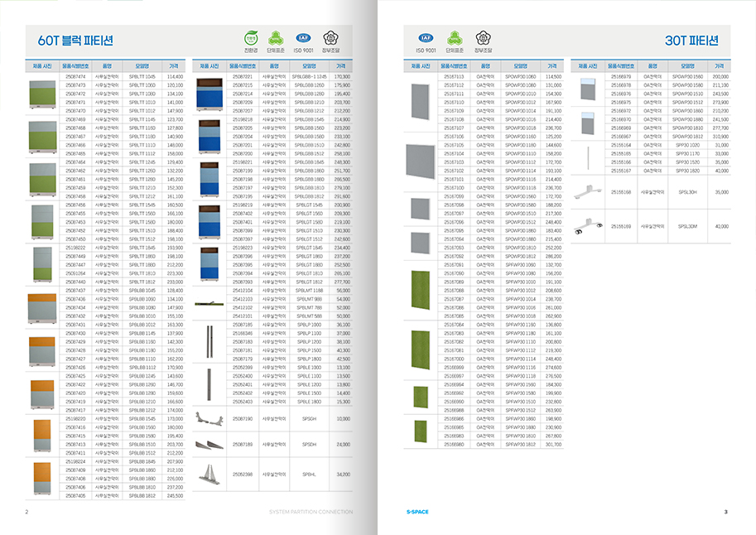
Task: Click the SYSTEM PARTITION CONNECTION footer text
Action: [311, 512]
